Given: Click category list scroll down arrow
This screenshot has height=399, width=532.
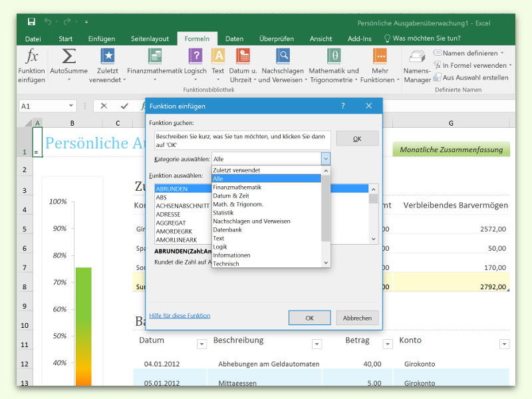Looking at the screenshot, I should (326, 263).
